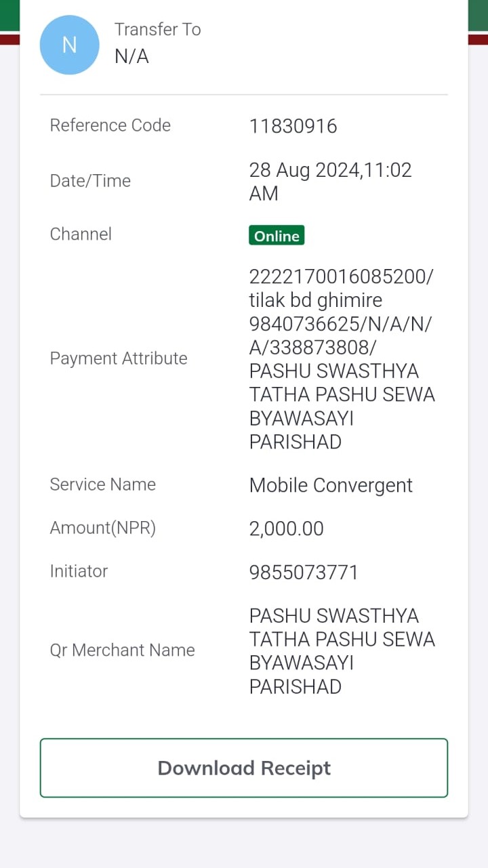Viewport: 488px width, 868px height.
Task: Tap the initiator number 9855073771
Action: point(304,573)
